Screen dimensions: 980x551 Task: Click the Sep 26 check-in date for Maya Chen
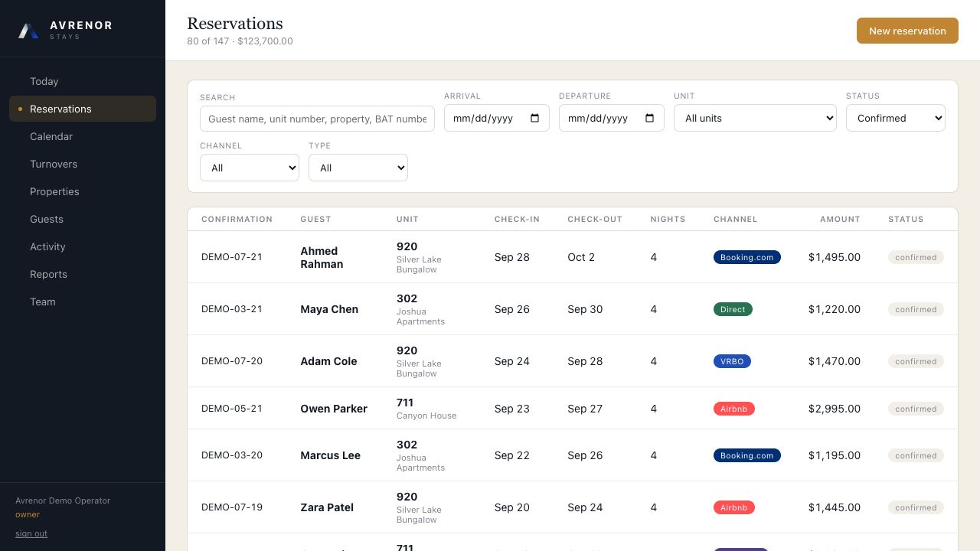(x=512, y=309)
